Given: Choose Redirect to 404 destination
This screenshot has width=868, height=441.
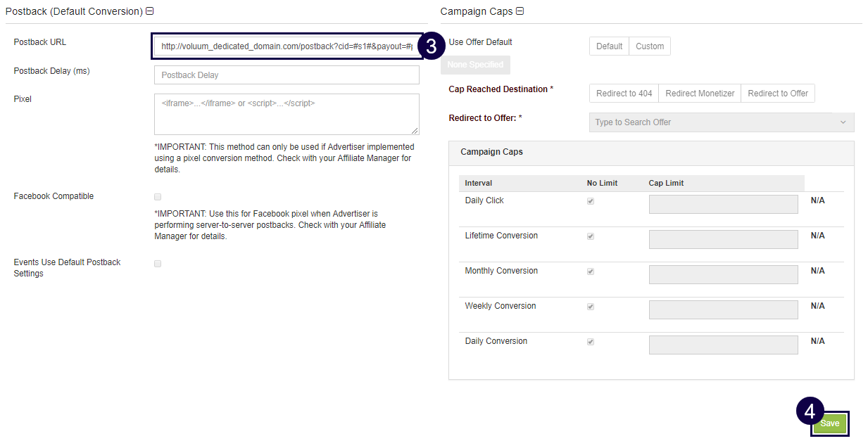Looking at the screenshot, I should point(624,94).
